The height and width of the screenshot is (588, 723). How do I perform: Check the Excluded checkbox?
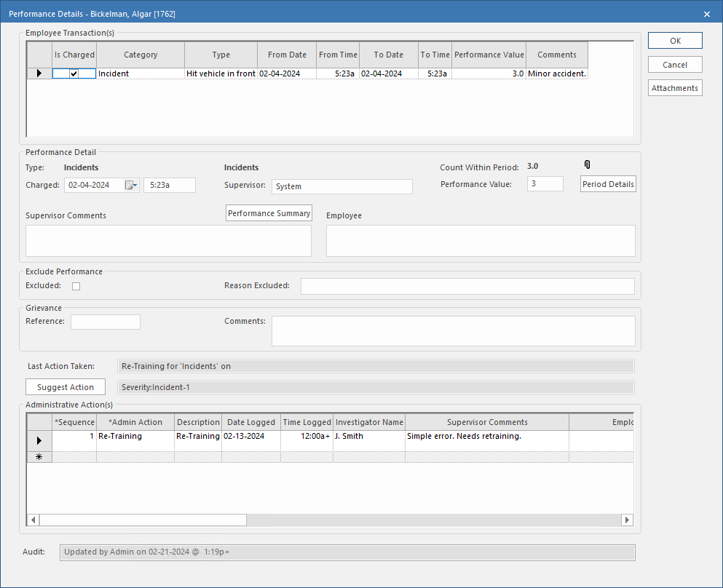point(76,286)
